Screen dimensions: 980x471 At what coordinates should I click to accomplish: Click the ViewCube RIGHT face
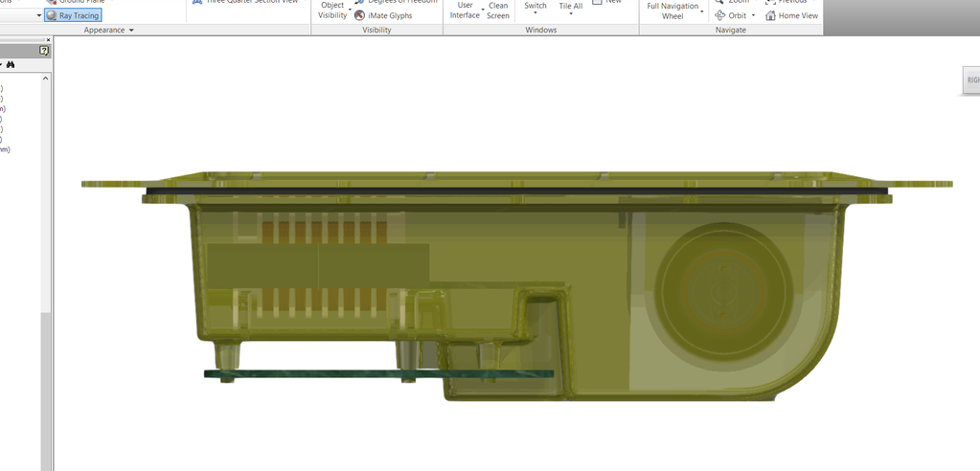972,80
